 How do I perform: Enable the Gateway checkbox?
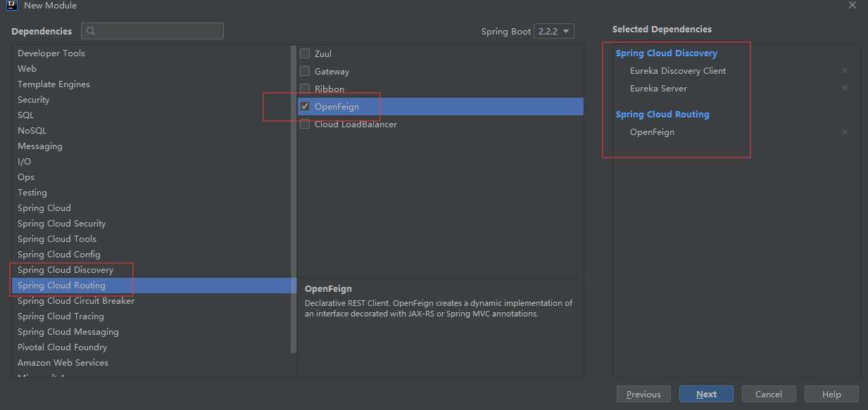point(305,71)
